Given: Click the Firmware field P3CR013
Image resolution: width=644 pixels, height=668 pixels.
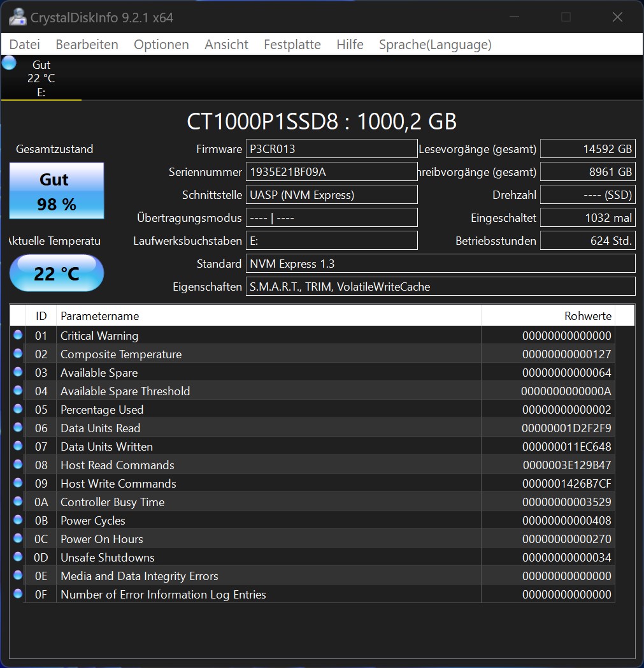Looking at the screenshot, I should point(332,149).
